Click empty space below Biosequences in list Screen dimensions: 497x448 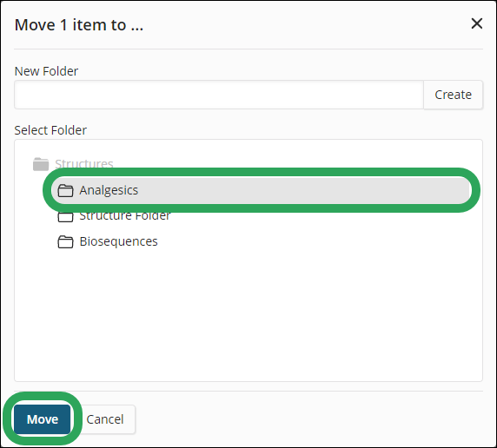point(248,313)
